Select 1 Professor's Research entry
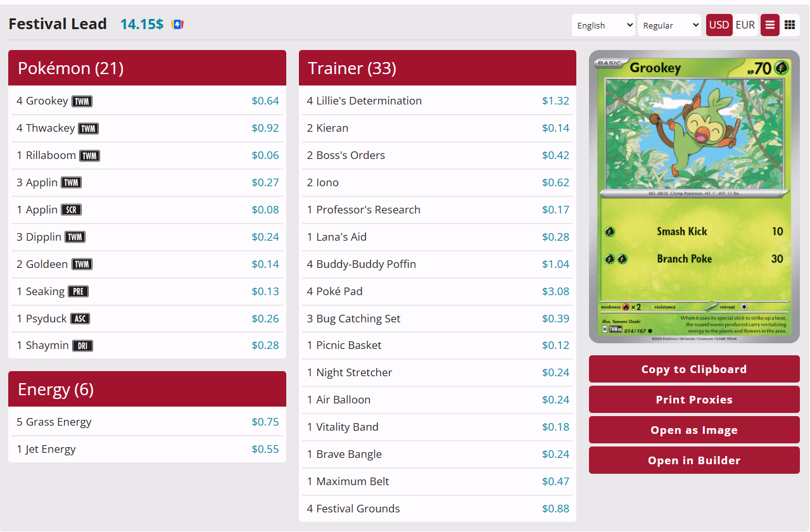Screen dimensions: 810x532 click(x=438, y=210)
